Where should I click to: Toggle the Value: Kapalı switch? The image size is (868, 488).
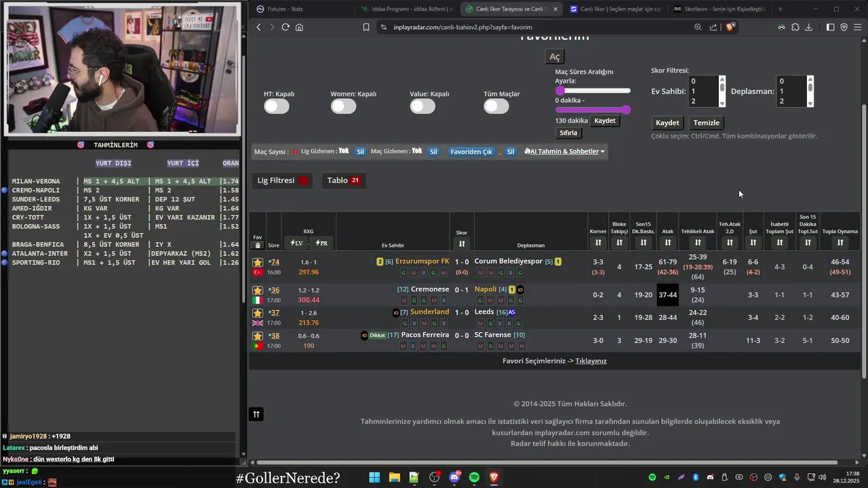coord(422,106)
